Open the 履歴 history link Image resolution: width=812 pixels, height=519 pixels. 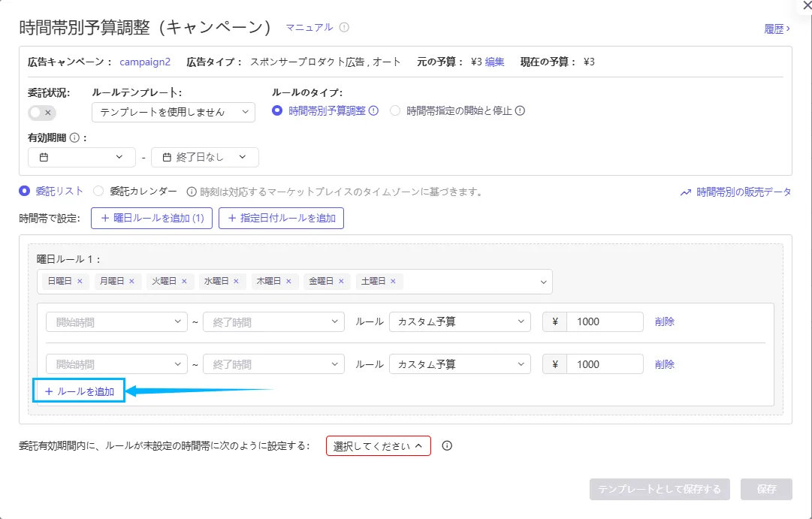coord(777,29)
